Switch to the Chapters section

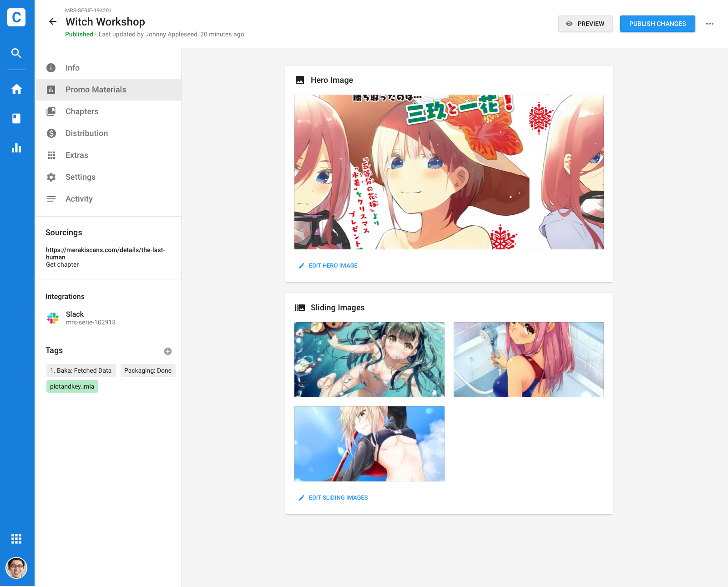point(82,111)
